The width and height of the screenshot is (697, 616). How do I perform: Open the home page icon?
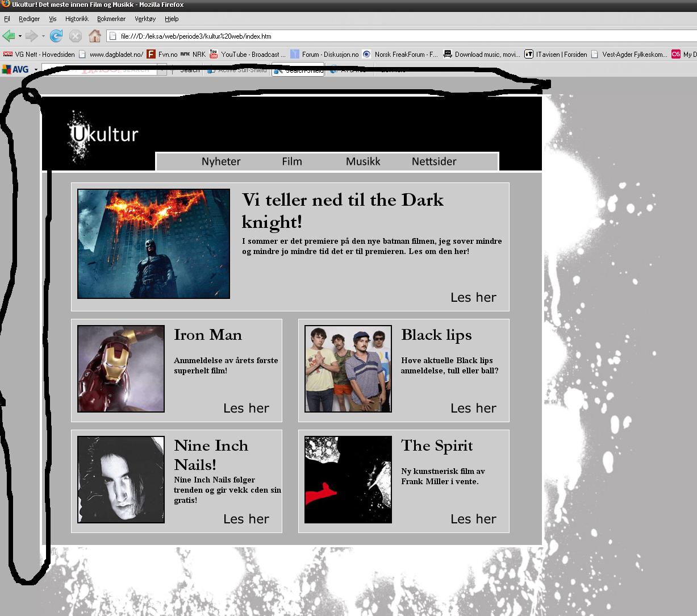(x=95, y=36)
